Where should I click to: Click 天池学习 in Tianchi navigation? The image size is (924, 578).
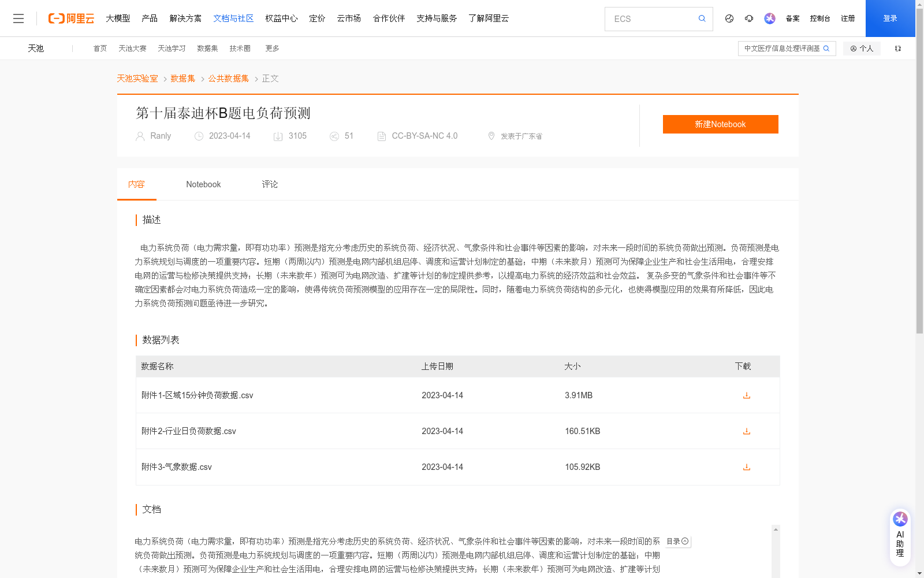click(x=172, y=49)
